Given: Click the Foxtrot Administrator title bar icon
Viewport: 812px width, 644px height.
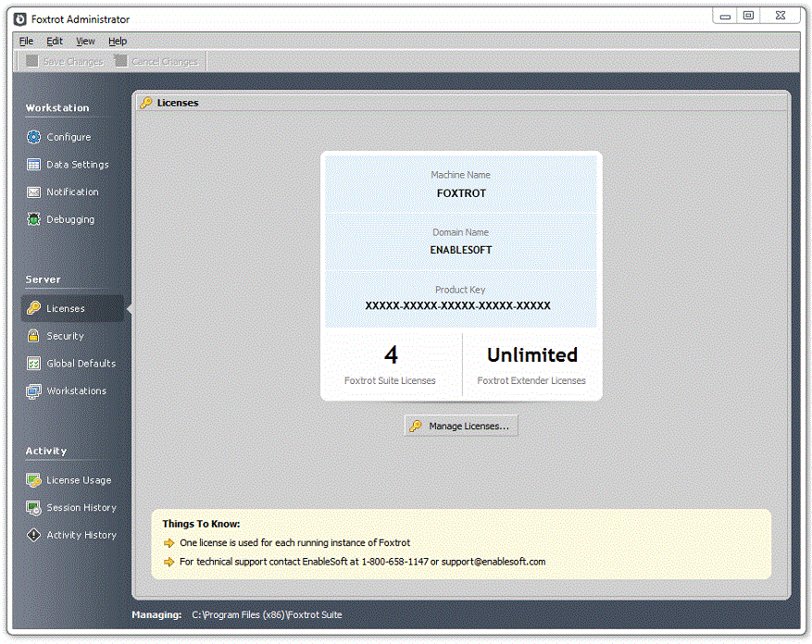Looking at the screenshot, I should [x=20, y=19].
